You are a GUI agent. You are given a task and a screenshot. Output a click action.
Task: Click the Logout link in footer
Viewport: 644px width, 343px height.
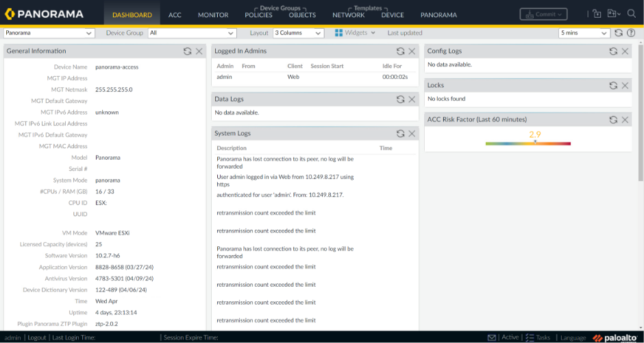point(37,338)
